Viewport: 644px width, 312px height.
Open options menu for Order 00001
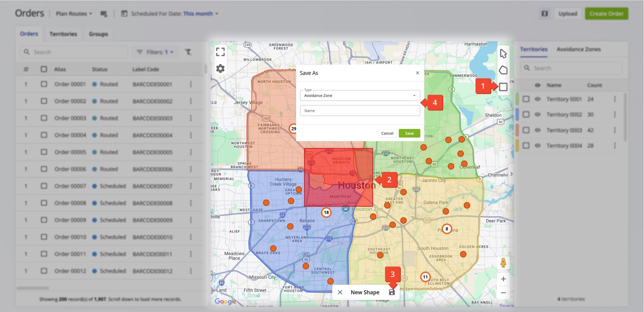(x=191, y=84)
